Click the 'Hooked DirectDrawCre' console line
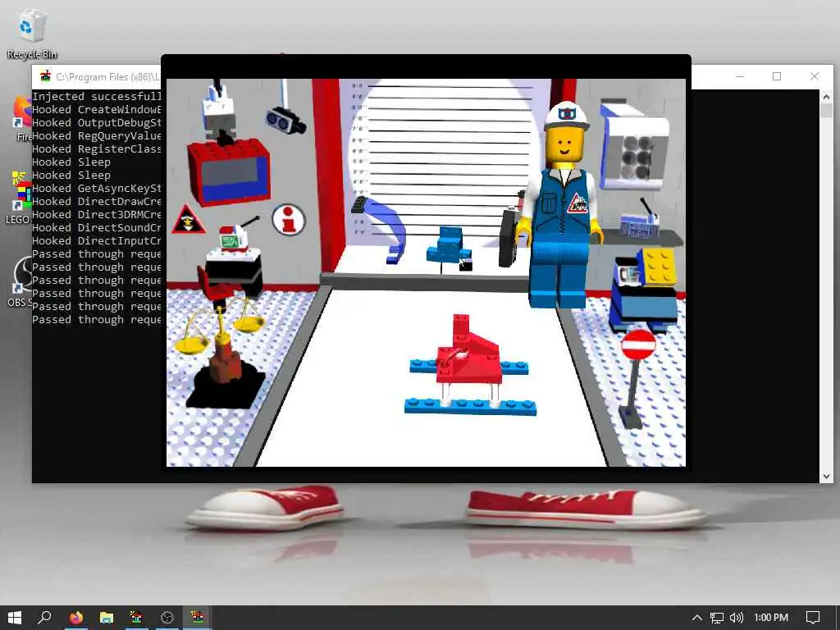The width and height of the screenshot is (840, 630). [97, 202]
